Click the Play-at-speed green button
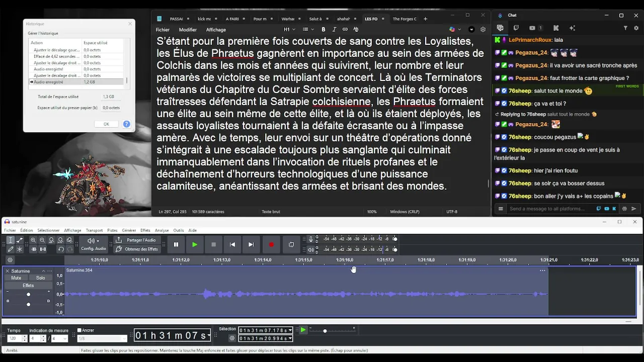Screen dimensions: 644x362 pyautogui.click(x=303, y=330)
